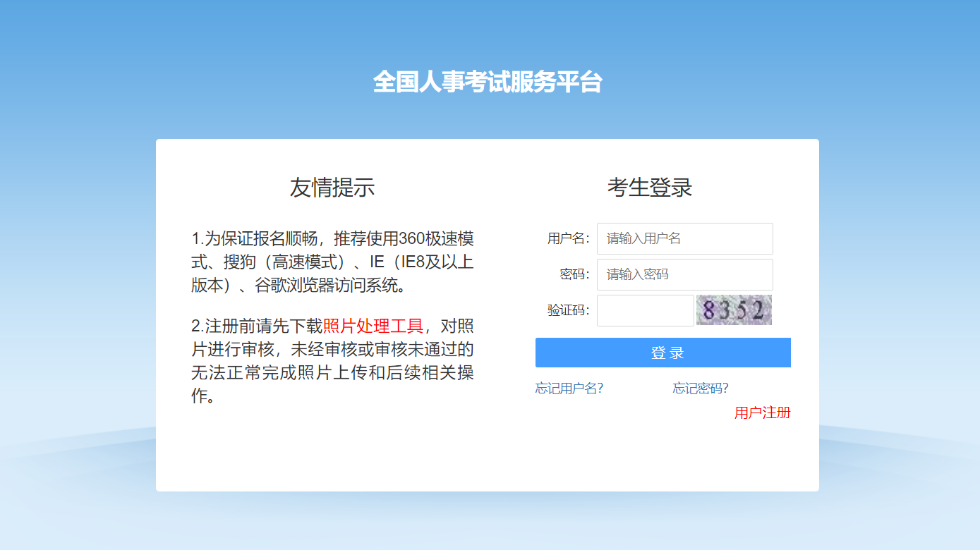Click the blue 登录 login button

[663, 353]
